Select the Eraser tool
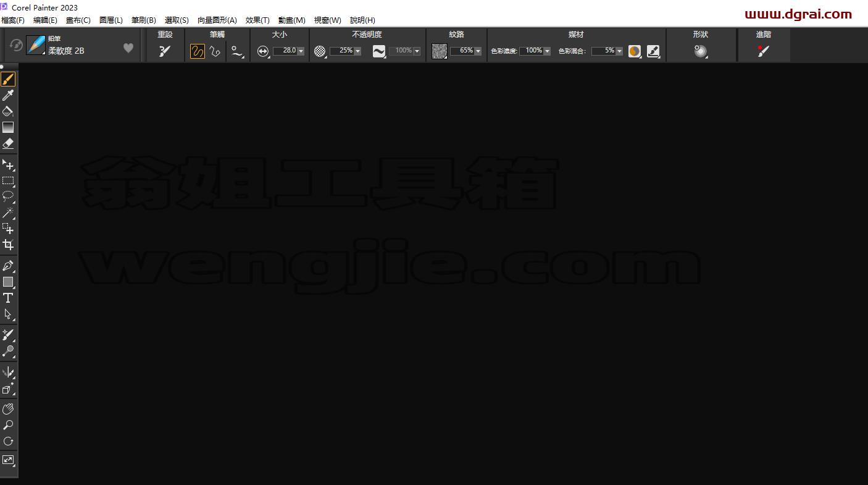 pos(8,143)
